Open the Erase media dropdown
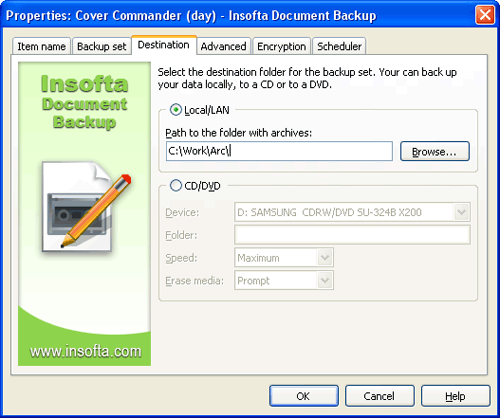 (284, 280)
